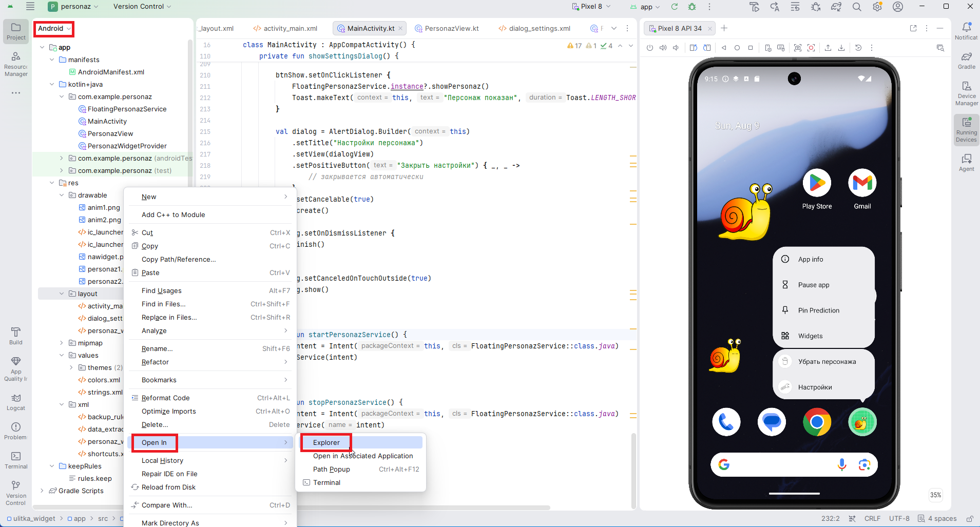Screen dimensions: 980x527
Task: Click the Debug app bug icon
Action: (x=692, y=7)
